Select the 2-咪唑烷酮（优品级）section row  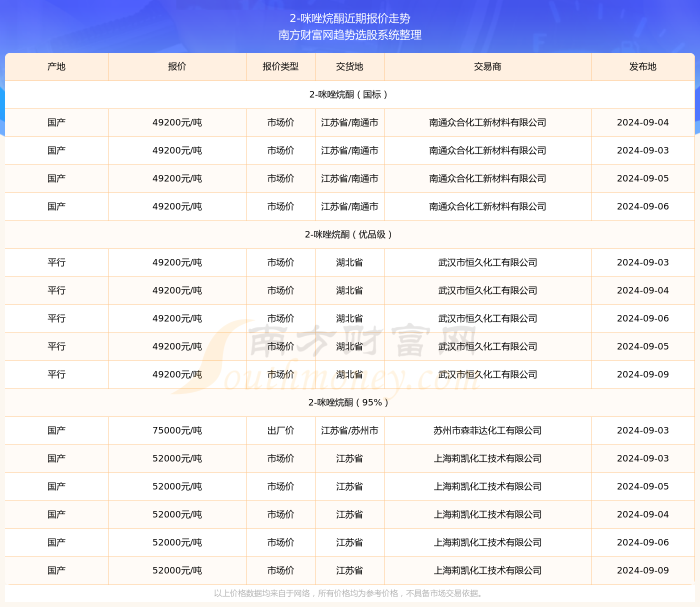click(349, 234)
